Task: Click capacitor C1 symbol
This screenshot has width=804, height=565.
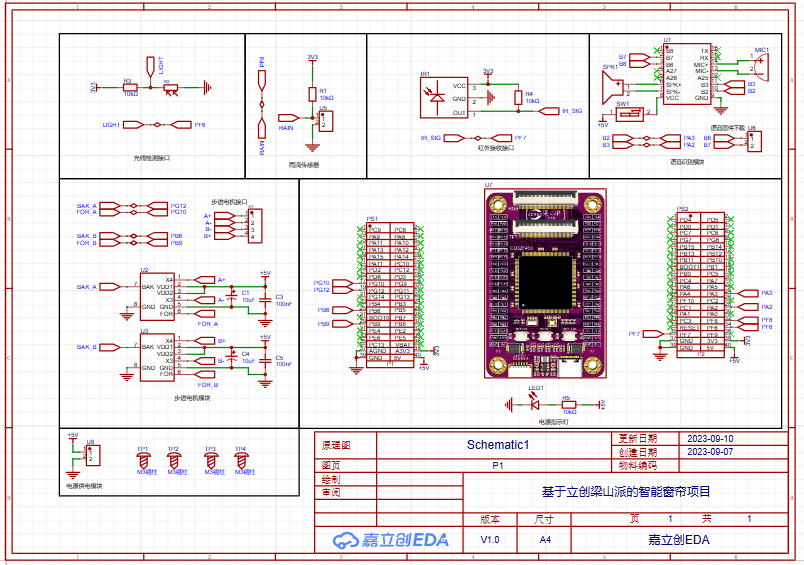Action: pyautogui.click(x=232, y=296)
